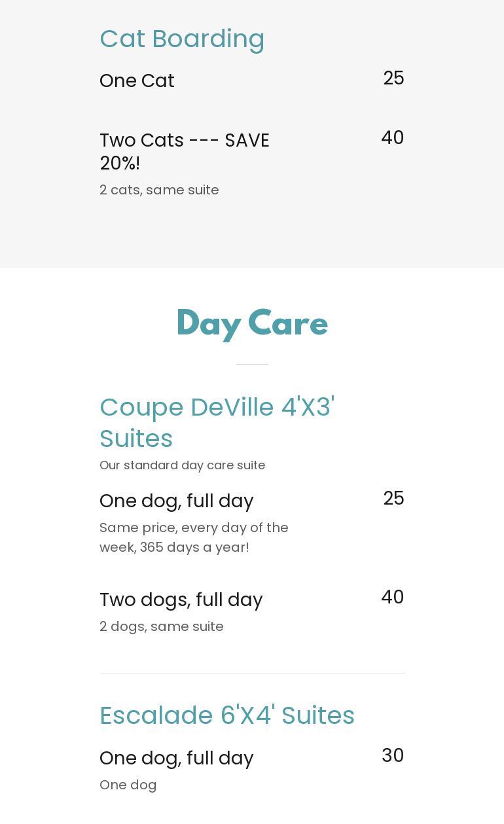Click the Cat Boarding heading
Viewport: 504px width, 824px height.
pos(182,39)
